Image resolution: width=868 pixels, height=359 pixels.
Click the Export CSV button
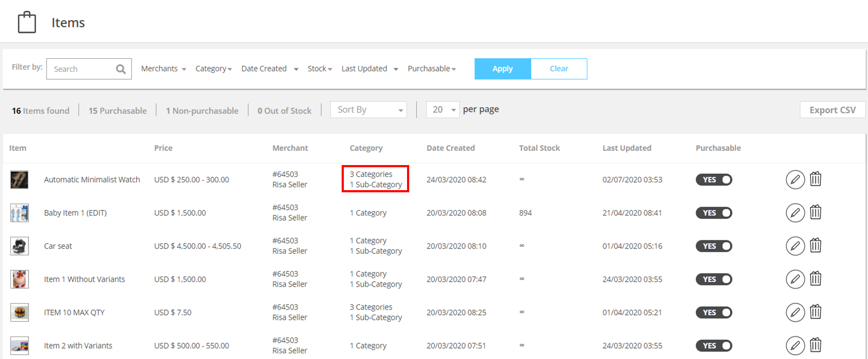point(832,110)
